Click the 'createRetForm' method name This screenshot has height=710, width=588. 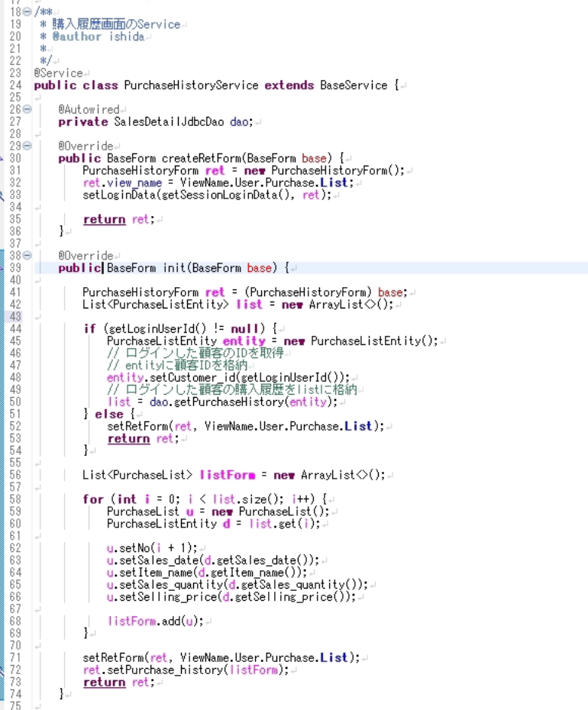[202, 158]
